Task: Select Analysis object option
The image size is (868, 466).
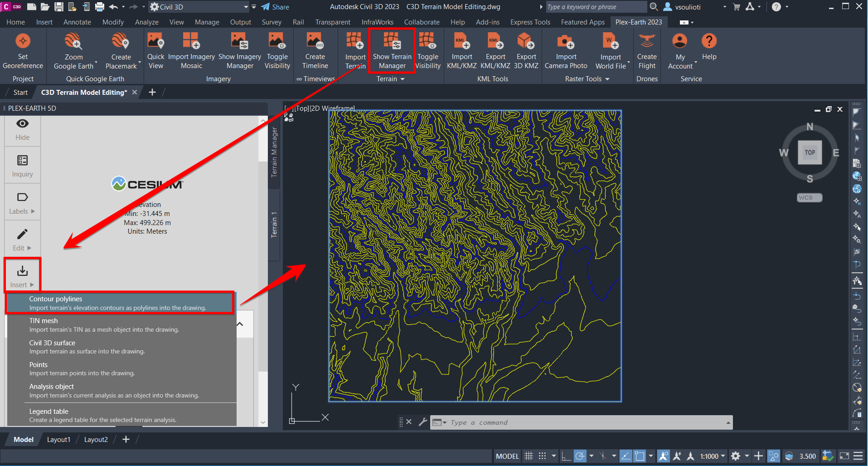Action: (x=121, y=391)
